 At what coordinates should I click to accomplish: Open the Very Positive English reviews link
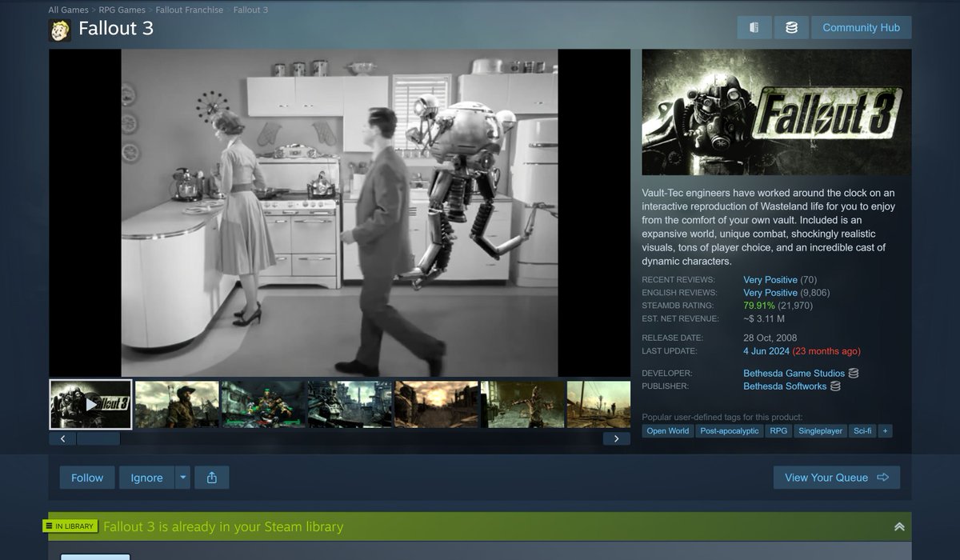coord(770,293)
